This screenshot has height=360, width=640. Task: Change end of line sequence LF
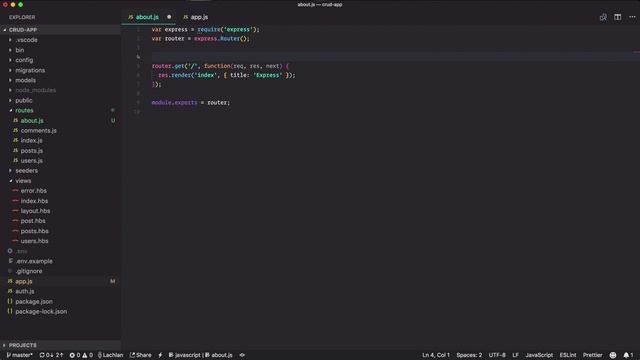click(x=516, y=355)
